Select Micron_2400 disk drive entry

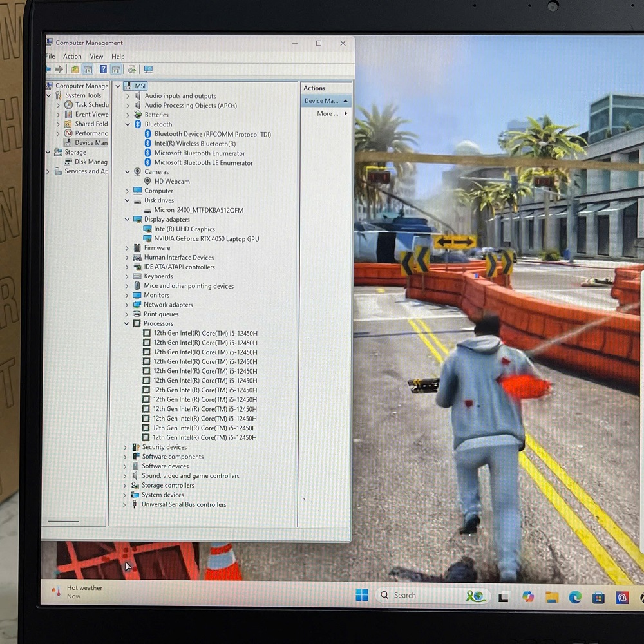198,211
